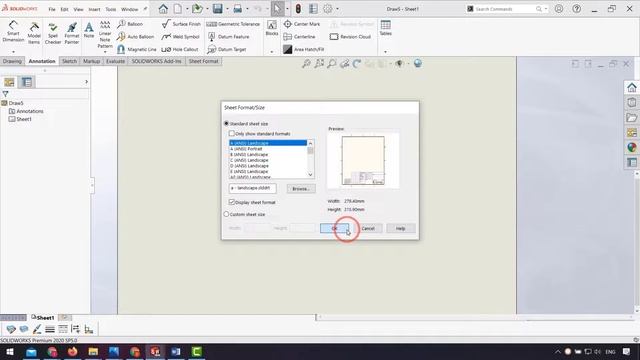The height and width of the screenshot is (360, 640).
Task: Activate the Format Painter tool
Action: tap(72, 33)
